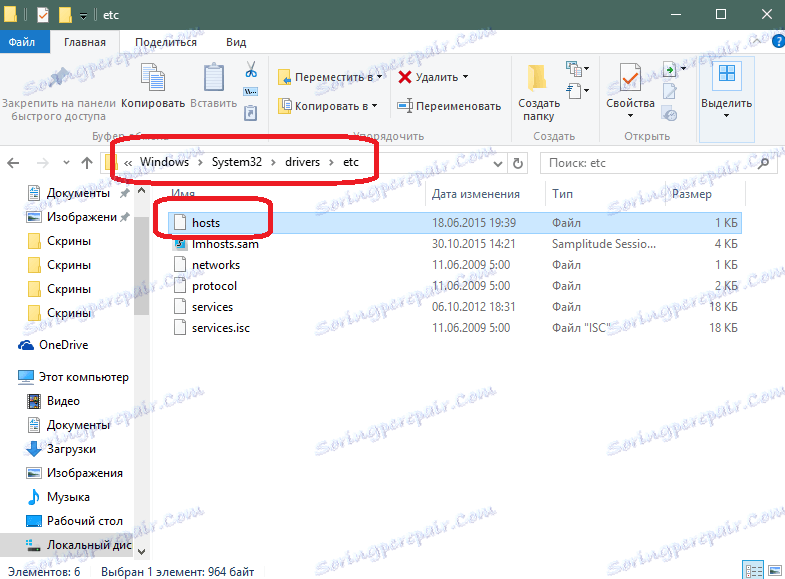Click the new folder icon in title bar
785x579 pixels.
(65, 15)
